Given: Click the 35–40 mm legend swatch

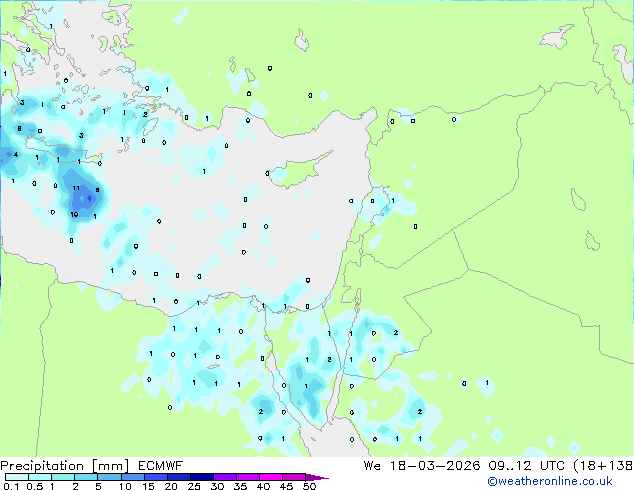Looking at the screenshot, I should coord(247,477).
